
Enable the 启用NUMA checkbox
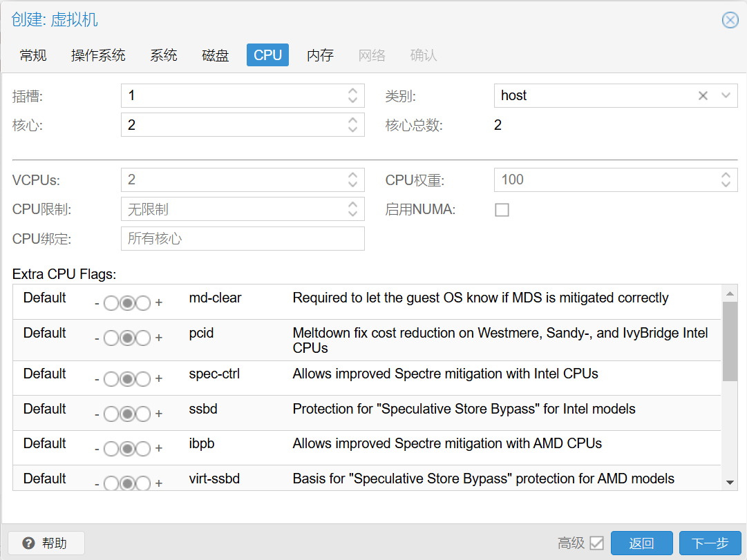pos(502,210)
